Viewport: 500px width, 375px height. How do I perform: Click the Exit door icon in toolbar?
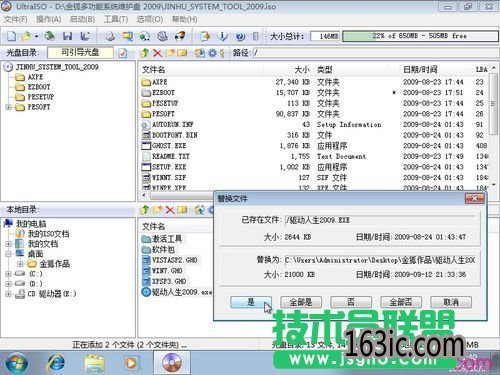pos(256,36)
